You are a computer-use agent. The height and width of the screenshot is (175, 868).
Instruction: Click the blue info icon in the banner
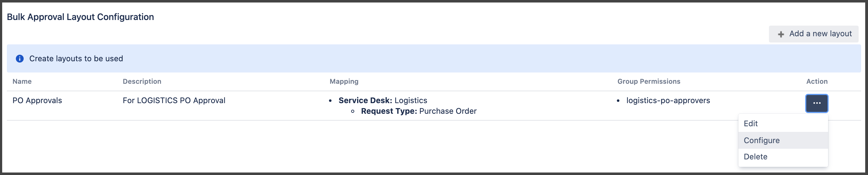20,58
